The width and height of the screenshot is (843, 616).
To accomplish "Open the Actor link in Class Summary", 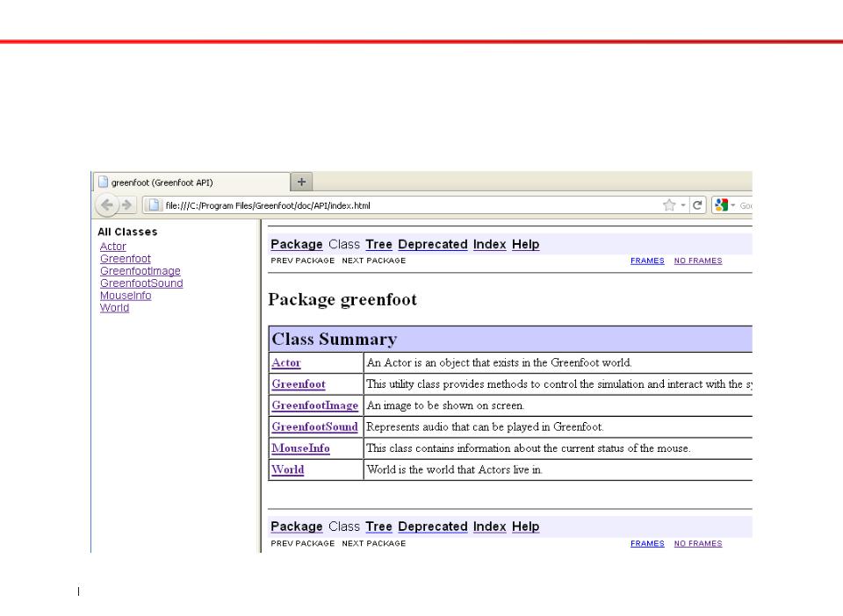I will pos(286,363).
